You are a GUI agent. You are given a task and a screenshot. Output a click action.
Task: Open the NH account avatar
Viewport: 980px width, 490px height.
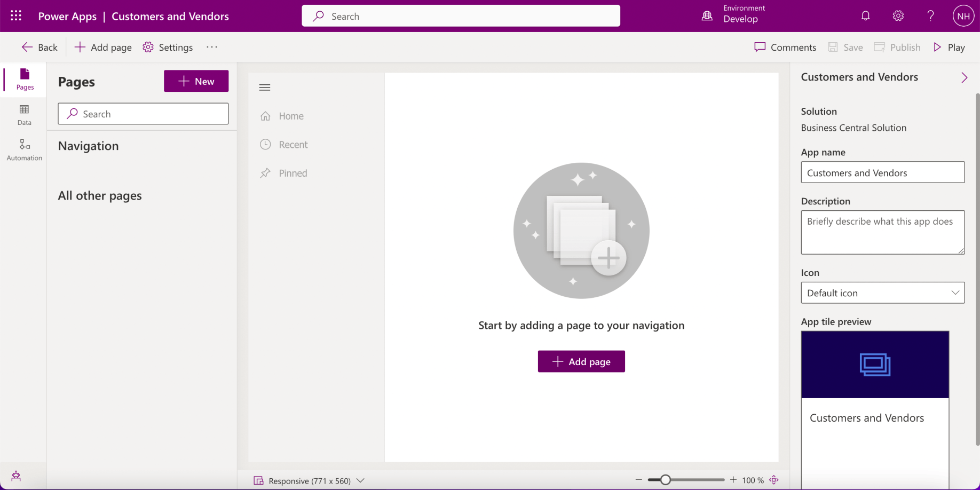coord(963,16)
